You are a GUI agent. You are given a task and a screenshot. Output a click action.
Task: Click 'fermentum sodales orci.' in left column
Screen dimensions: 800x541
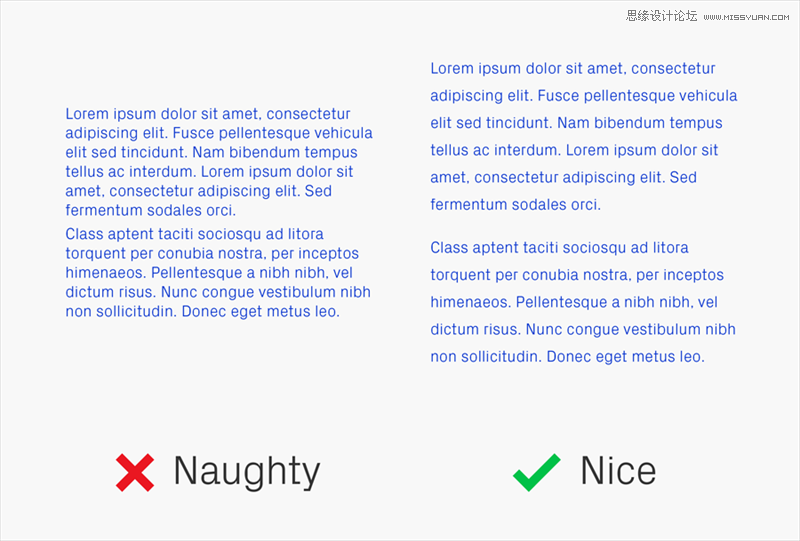(x=151, y=210)
